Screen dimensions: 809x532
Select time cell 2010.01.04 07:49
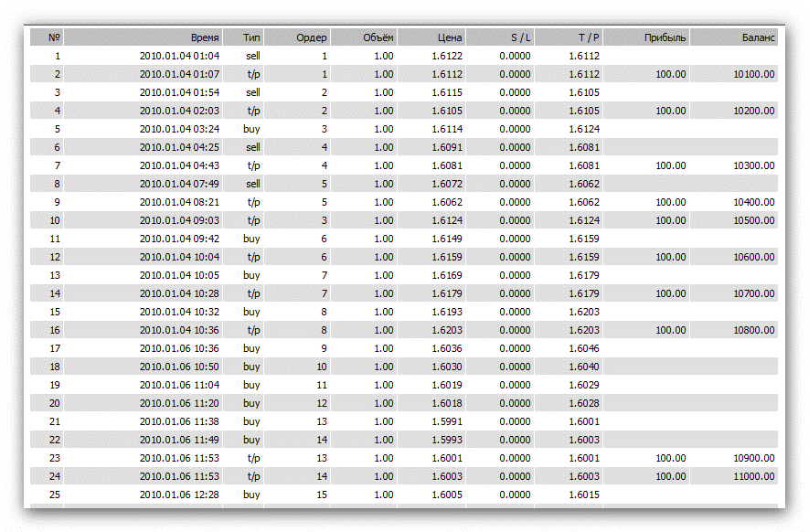coord(179,184)
